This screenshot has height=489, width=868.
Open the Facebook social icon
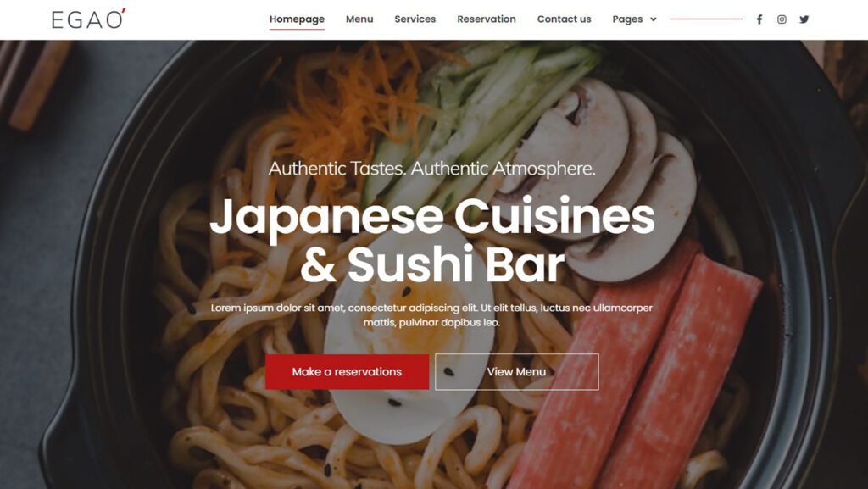tap(759, 19)
